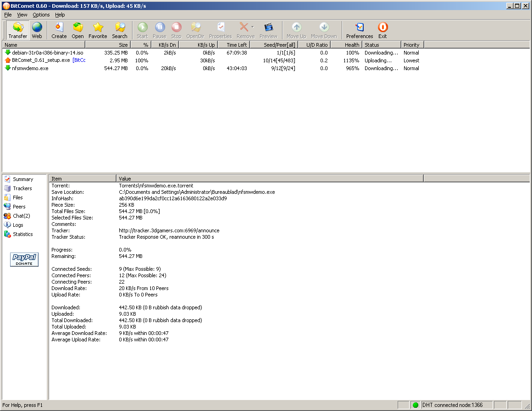Click the green DHT status indicator
532x411 pixels.
(416, 405)
